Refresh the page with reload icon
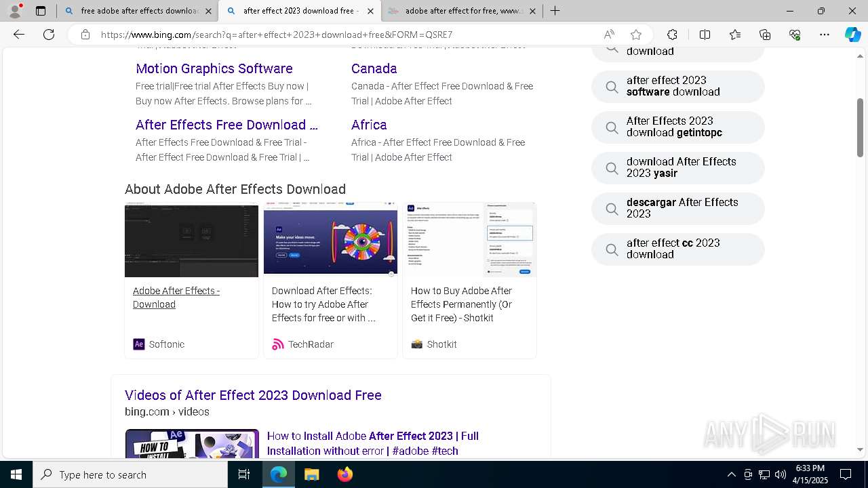Image resolution: width=868 pixels, height=488 pixels. click(49, 35)
